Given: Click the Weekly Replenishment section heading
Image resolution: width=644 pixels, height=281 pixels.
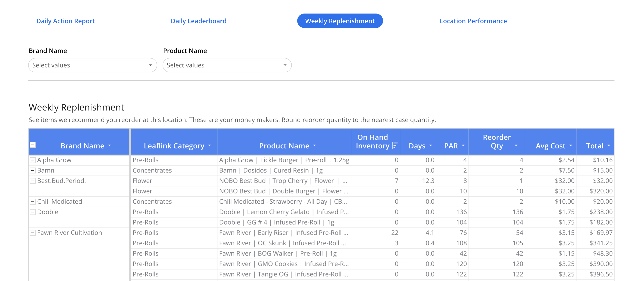Looking at the screenshot, I should (76, 107).
